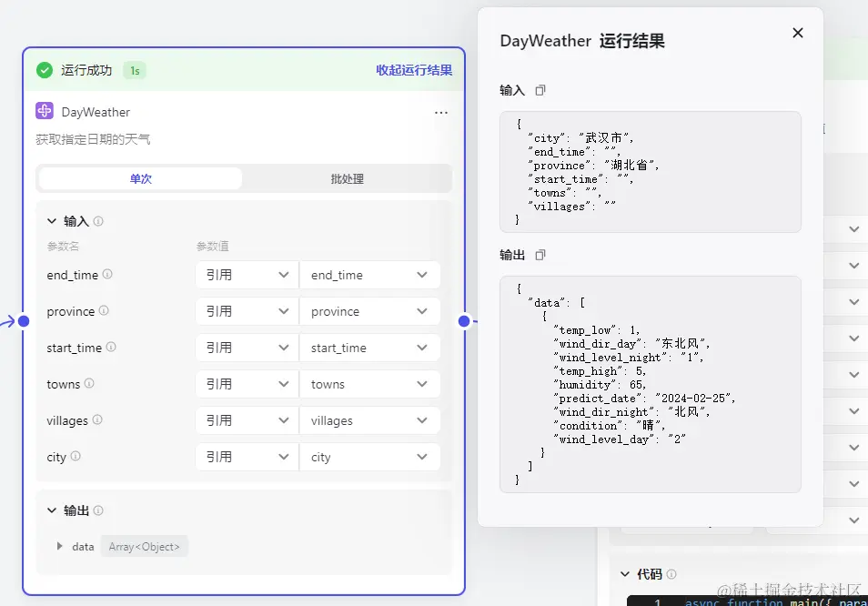Click the "predict_date": "2024-02-25" output line
The width and height of the screenshot is (868, 606).
click(x=644, y=398)
